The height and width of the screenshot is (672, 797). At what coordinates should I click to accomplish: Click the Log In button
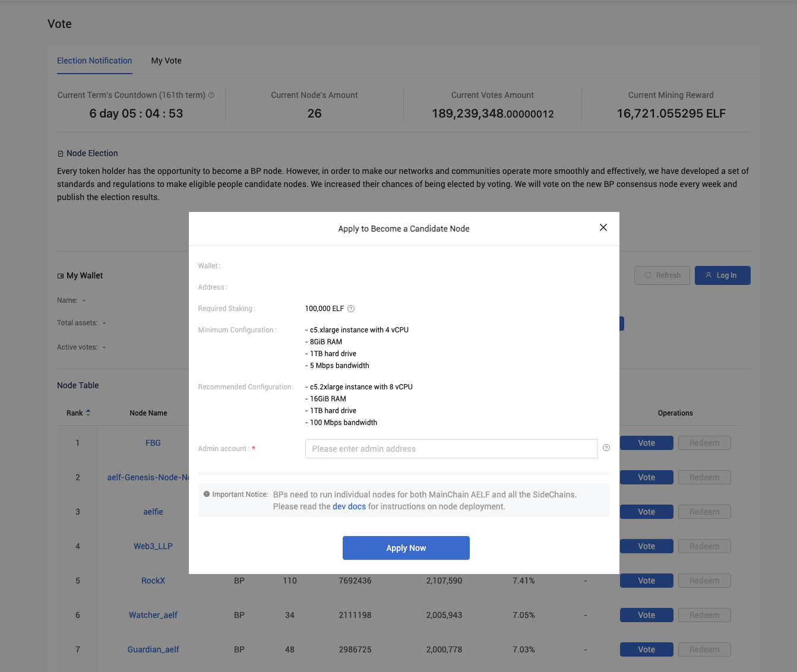tap(723, 275)
